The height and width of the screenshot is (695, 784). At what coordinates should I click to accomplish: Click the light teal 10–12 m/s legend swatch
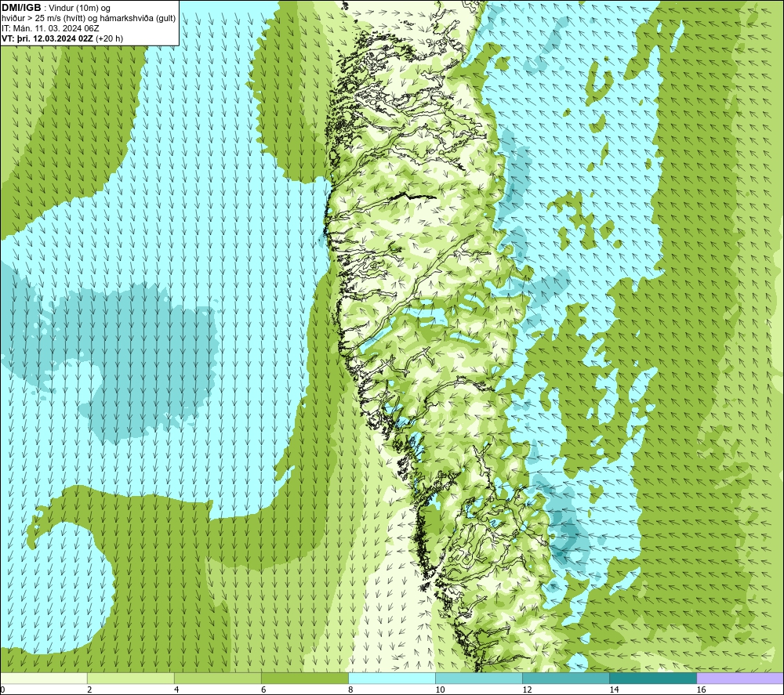coord(479,678)
